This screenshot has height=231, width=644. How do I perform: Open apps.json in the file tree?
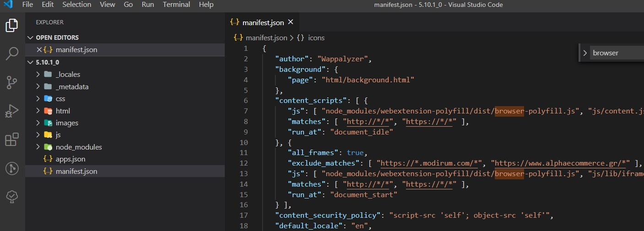[x=125, y=159]
